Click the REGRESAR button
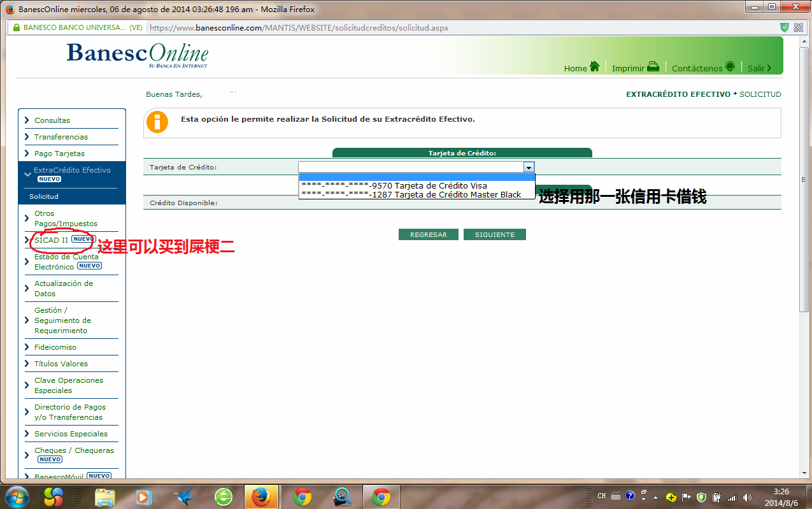The image size is (812, 509). [429, 234]
